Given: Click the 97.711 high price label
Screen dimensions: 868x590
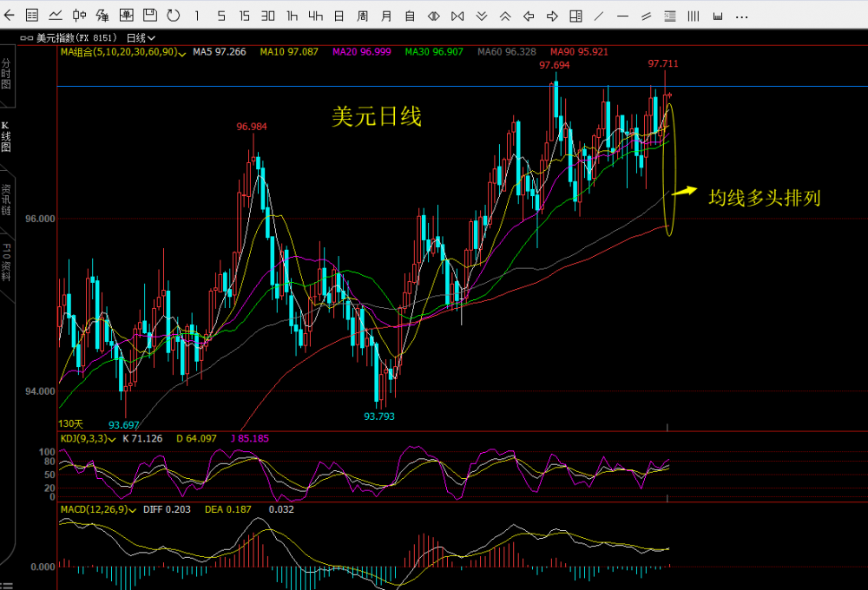Looking at the screenshot, I should click(x=663, y=63).
